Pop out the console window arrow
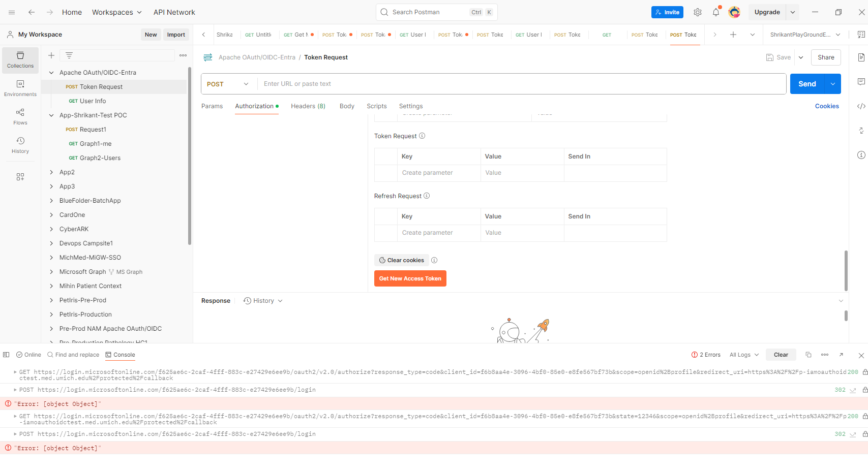The height and width of the screenshot is (473, 868). (x=841, y=355)
